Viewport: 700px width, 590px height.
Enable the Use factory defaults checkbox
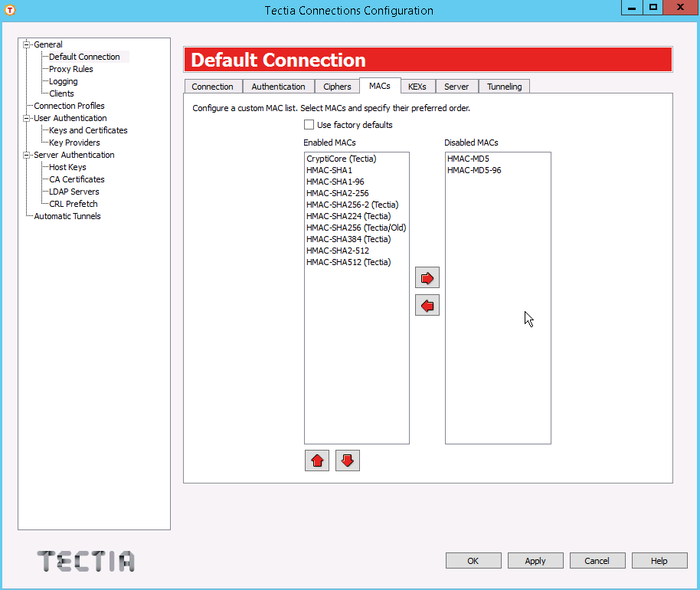pos(309,125)
